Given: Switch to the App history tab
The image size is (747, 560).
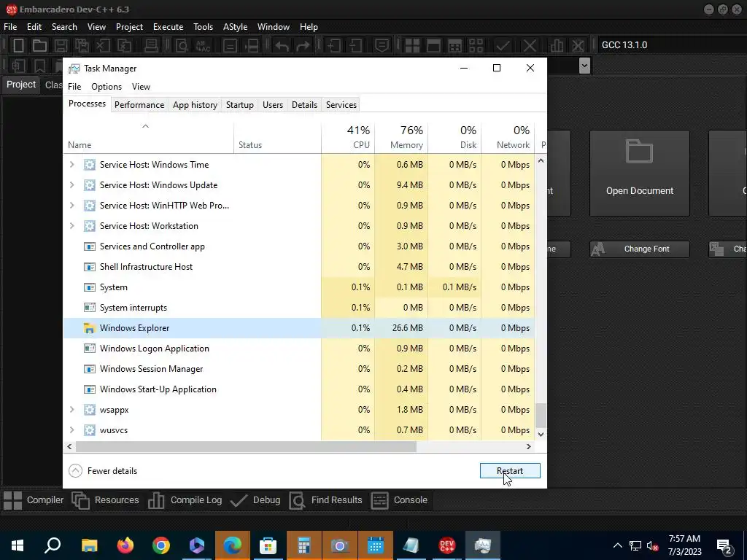Looking at the screenshot, I should coord(195,105).
